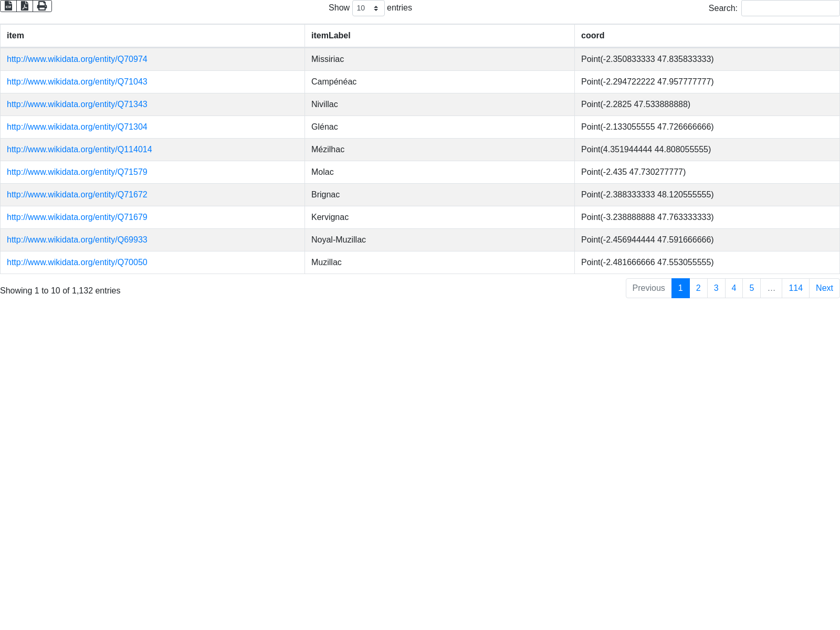Jump to last page 114
Image resolution: width=840 pixels, height=630 pixels.
tap(795, 288)
